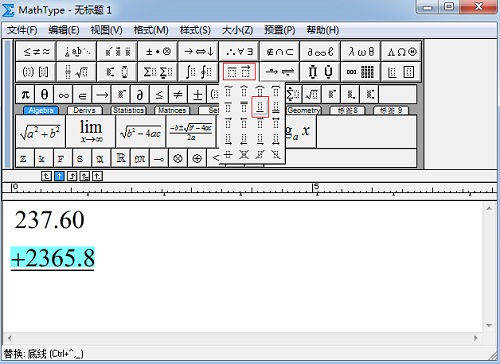Switch to the Matrices tab
500x364 pixels.
[172, 110]
